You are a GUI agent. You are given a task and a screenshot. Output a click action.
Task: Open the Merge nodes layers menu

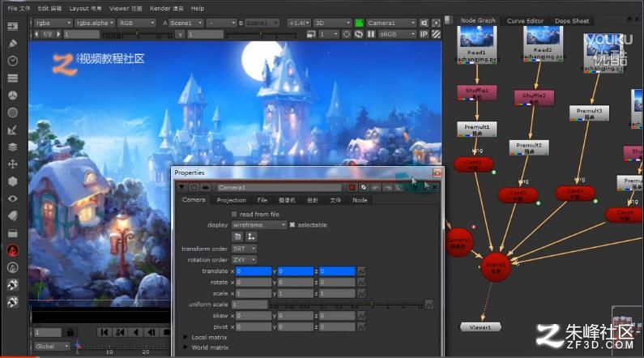(x=13, y=147)
